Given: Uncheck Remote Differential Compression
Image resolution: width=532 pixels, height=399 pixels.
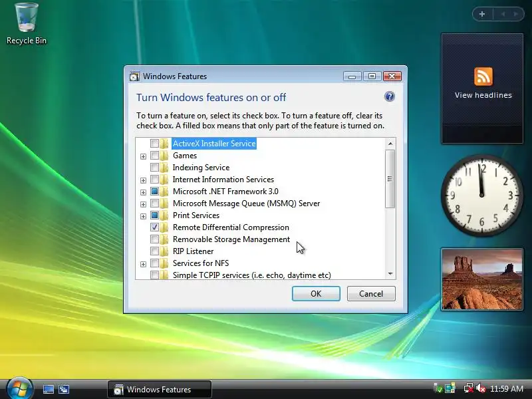Looking at the screenshot, I should 154,227.
